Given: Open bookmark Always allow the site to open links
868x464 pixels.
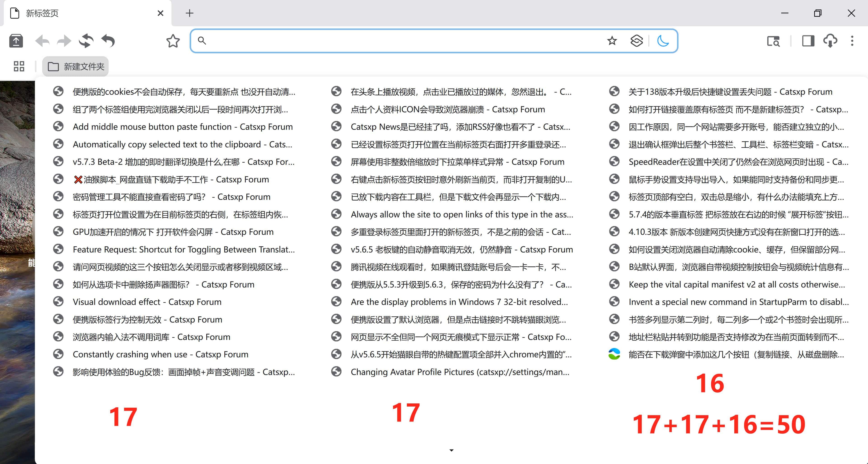Looking at the screenshot, I should [x=452, y=214].
